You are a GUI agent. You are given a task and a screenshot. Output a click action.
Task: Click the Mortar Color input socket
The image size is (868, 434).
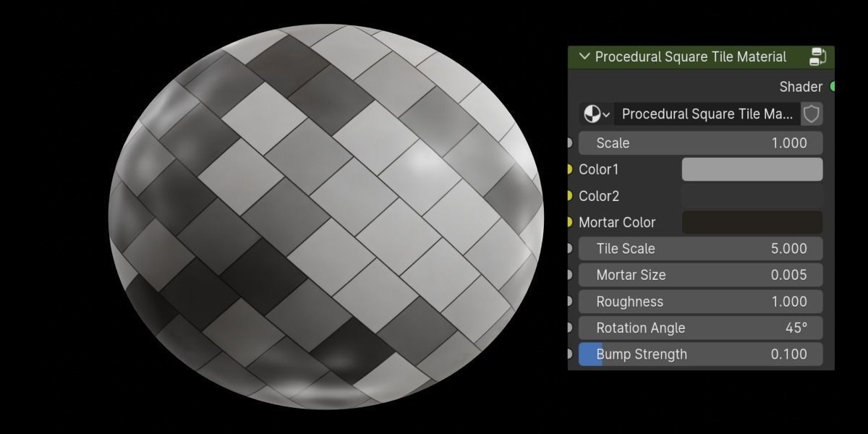(x=569, y=222)
